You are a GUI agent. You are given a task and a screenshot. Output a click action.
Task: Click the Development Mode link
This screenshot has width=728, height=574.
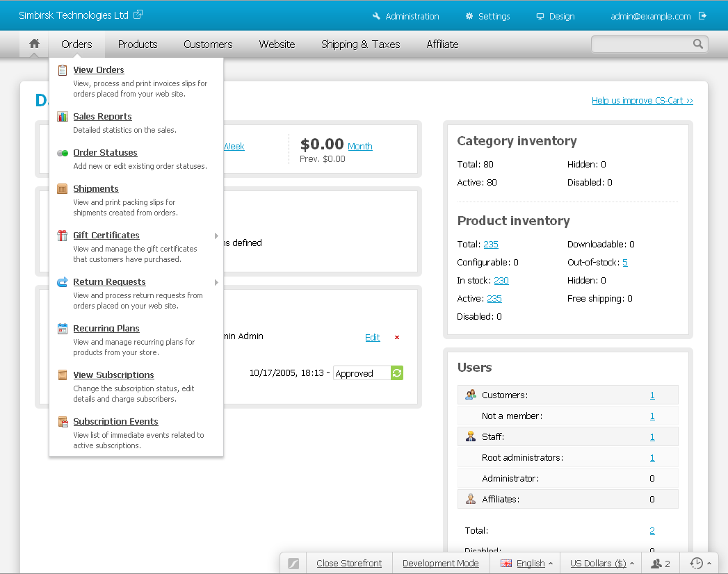(441, 564)
